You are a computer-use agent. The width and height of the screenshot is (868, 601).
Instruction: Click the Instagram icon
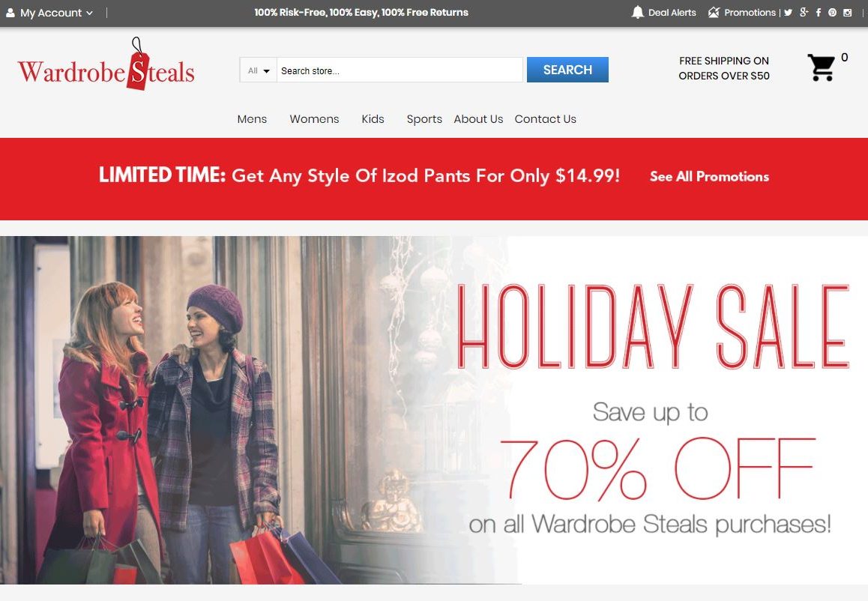(x=847, y=12)
